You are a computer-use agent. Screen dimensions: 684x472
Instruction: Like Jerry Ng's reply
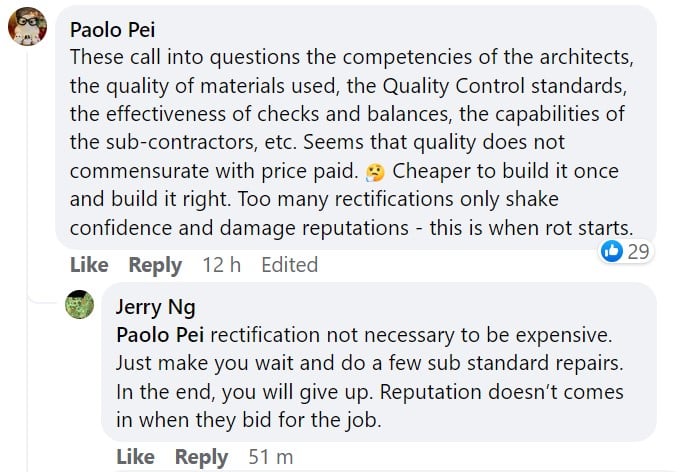(x=135, y=457)
